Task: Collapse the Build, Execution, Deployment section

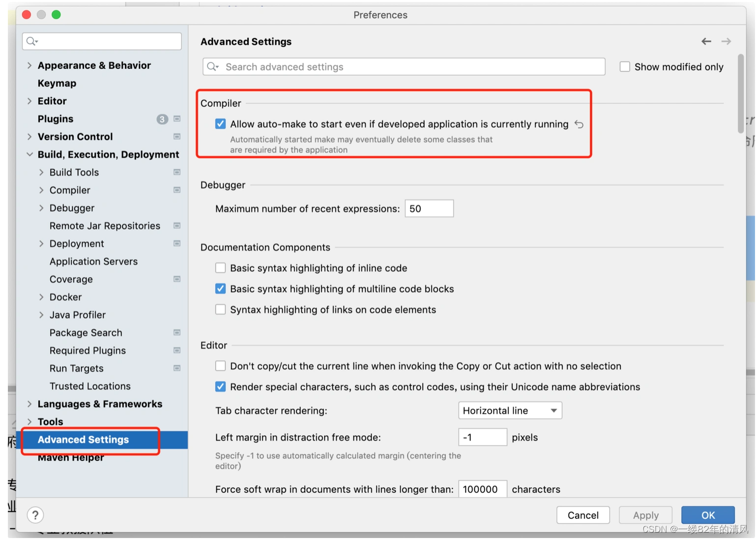Action: pos(29,154)
